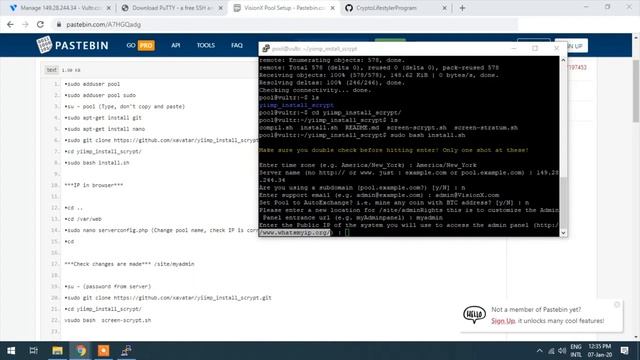Click the Hello speech bubble icon

click(x=474, y=314)
